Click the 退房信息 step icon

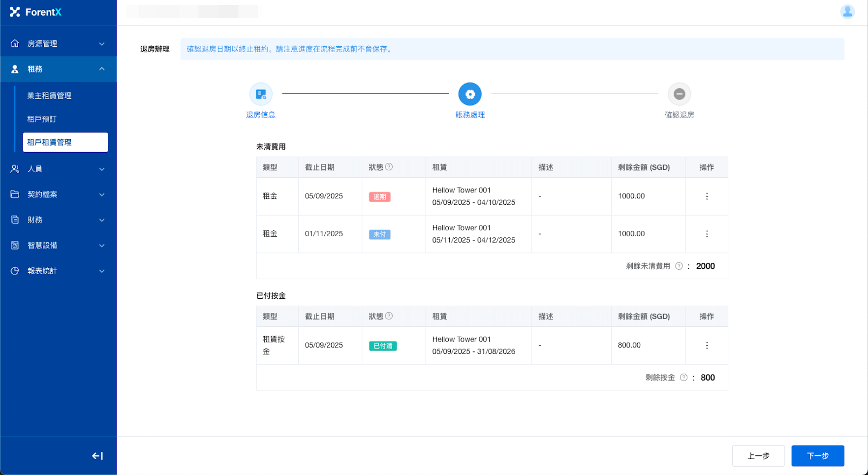[261, 94]
